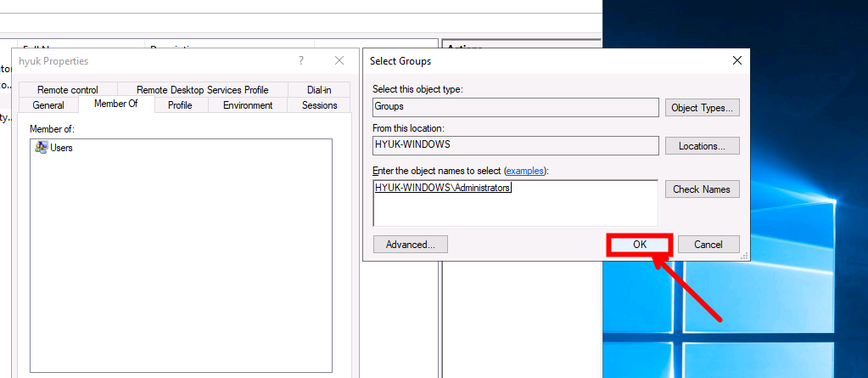Click the HYUK-WINDOWS location field

pos(516,145)
